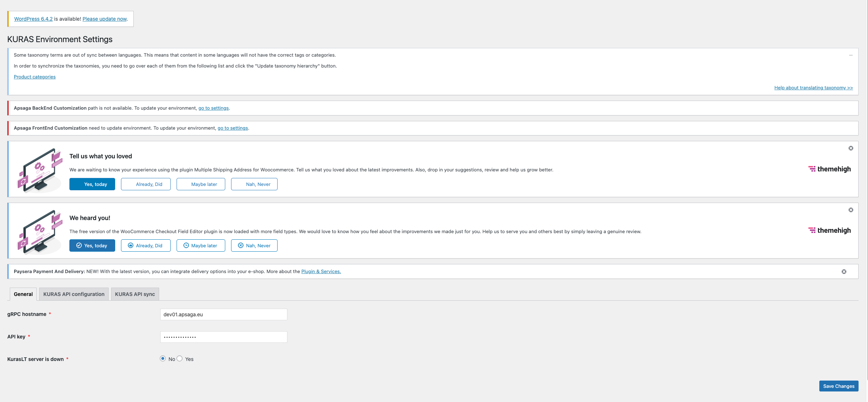This screenshot has height=402, width=868.
Task: Open Product categories link
Action: tap(35, 77)
